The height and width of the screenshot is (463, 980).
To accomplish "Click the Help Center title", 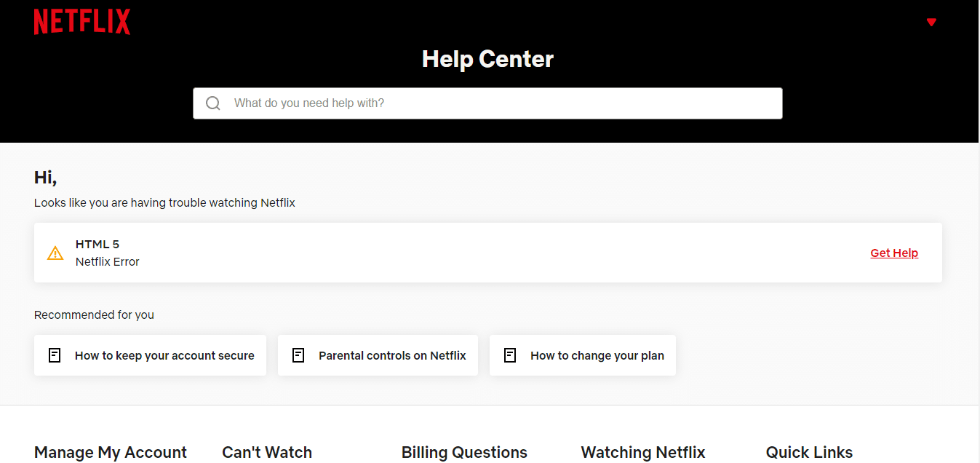I will tap(487, 59).
